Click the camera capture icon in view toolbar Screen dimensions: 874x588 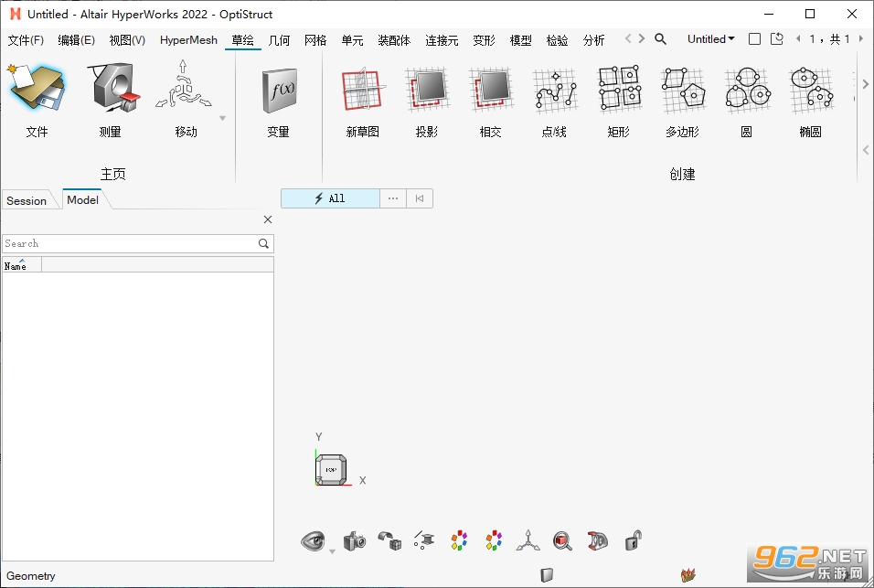[x=355, y=540]
